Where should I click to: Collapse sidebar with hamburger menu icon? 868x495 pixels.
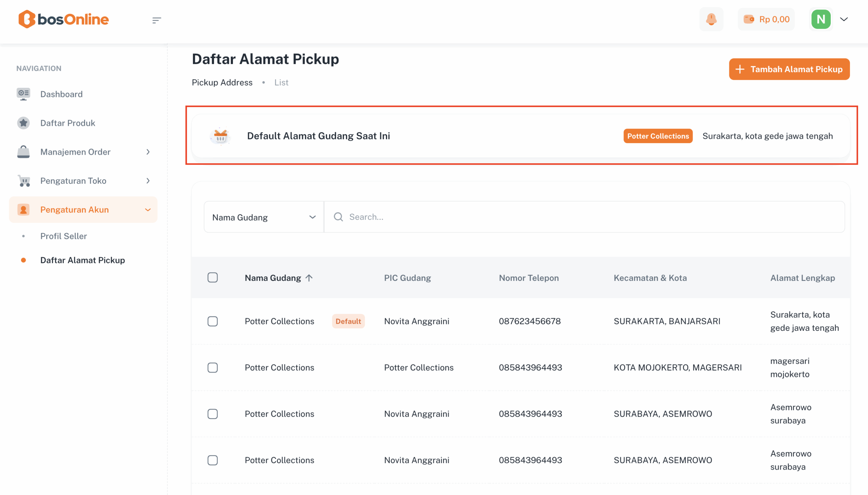click(156, 20)
